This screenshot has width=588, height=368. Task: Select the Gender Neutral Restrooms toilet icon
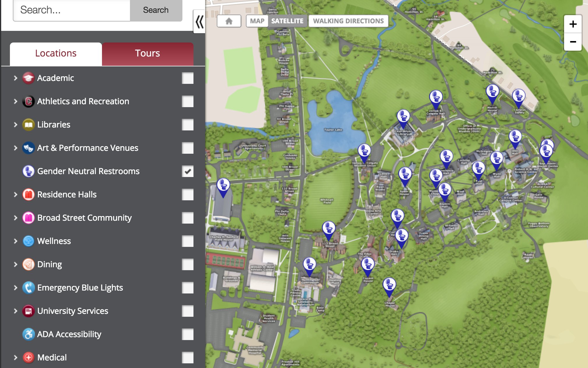click(28, 171)
